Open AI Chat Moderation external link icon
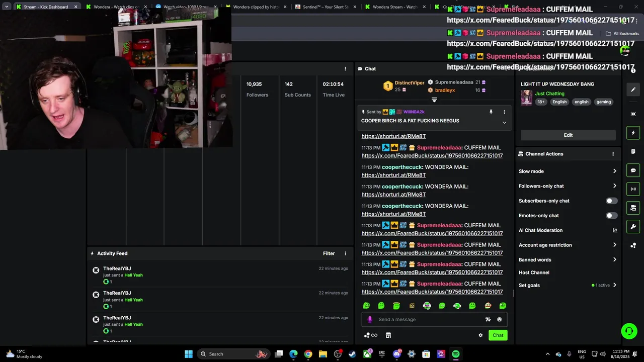Screen dimensions: 644x362 pyautogui.click(x=615, y=230)
